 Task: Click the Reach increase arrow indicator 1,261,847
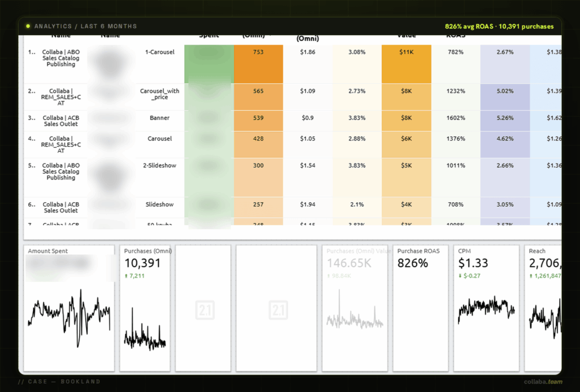531,276
